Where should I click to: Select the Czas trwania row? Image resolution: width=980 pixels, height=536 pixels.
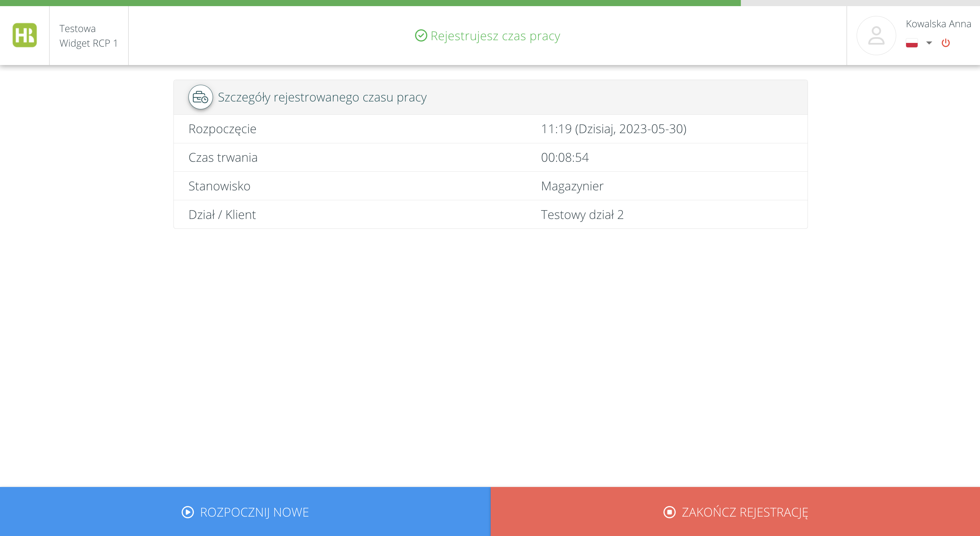coord(490,157)
